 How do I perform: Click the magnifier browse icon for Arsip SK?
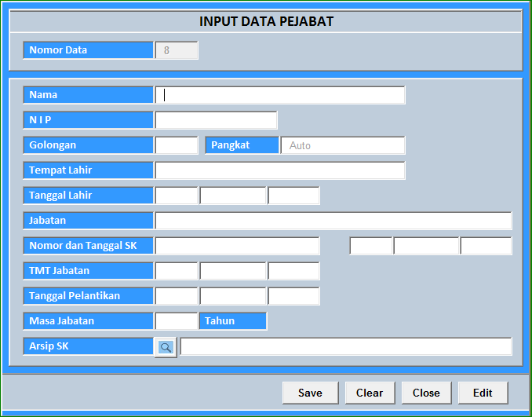166,347
